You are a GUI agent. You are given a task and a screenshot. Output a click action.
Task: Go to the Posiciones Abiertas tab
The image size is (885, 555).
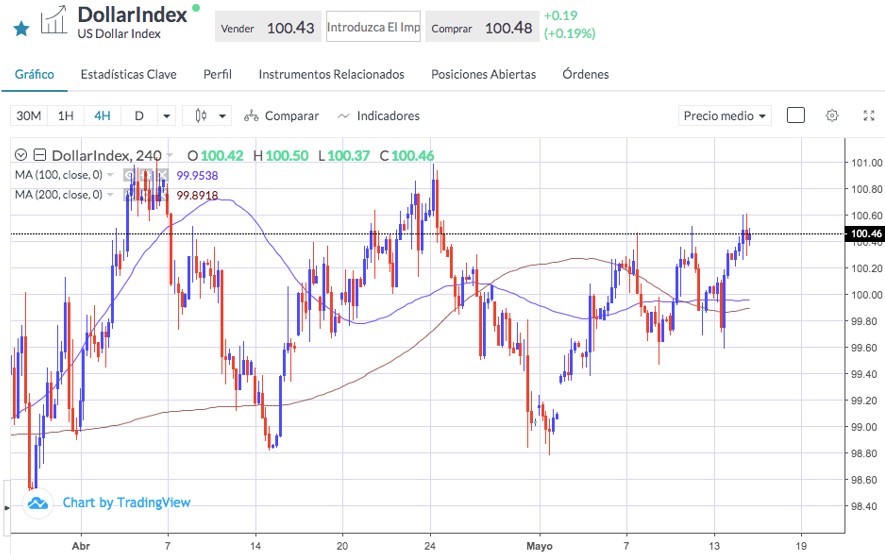(484, 74)
